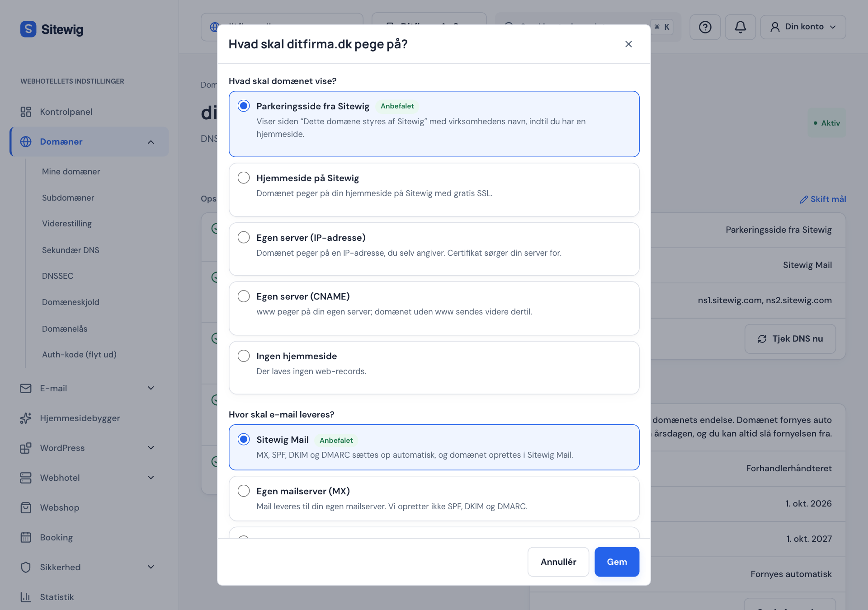This screenshot has height=610, width=868.
Task: Expand the Webhotel sidebar section
Action: tap(151, 478)
